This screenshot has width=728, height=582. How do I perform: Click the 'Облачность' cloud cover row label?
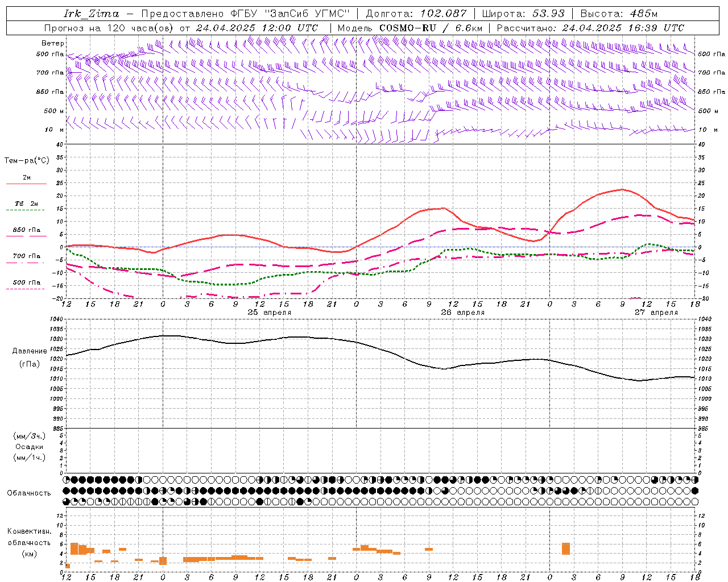[29, 493]
